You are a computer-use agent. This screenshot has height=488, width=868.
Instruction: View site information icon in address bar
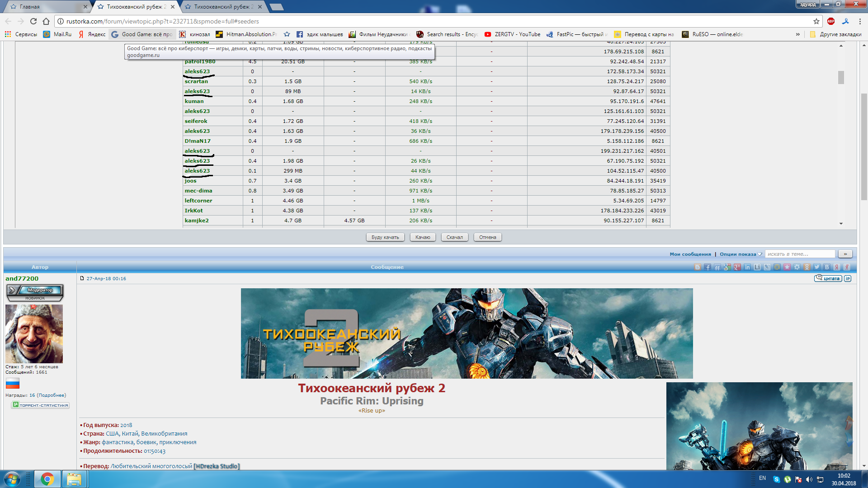pyautogui.click(x=61, y=21)
